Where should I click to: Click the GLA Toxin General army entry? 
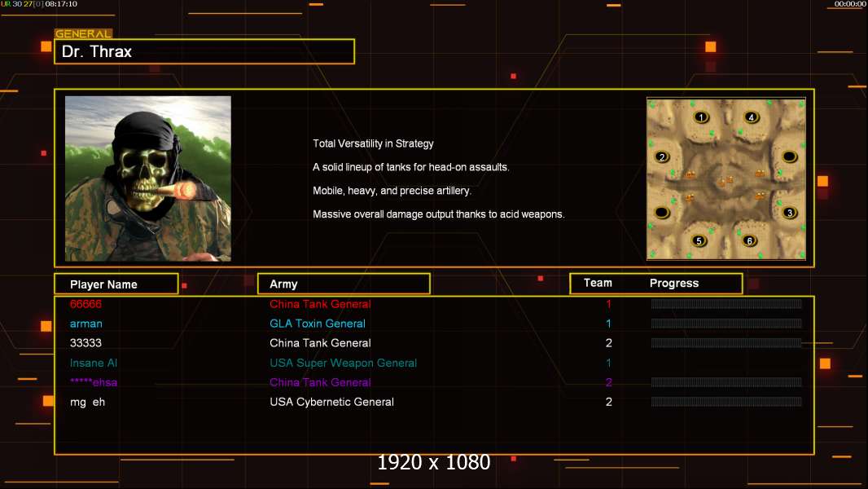point(318,324)
